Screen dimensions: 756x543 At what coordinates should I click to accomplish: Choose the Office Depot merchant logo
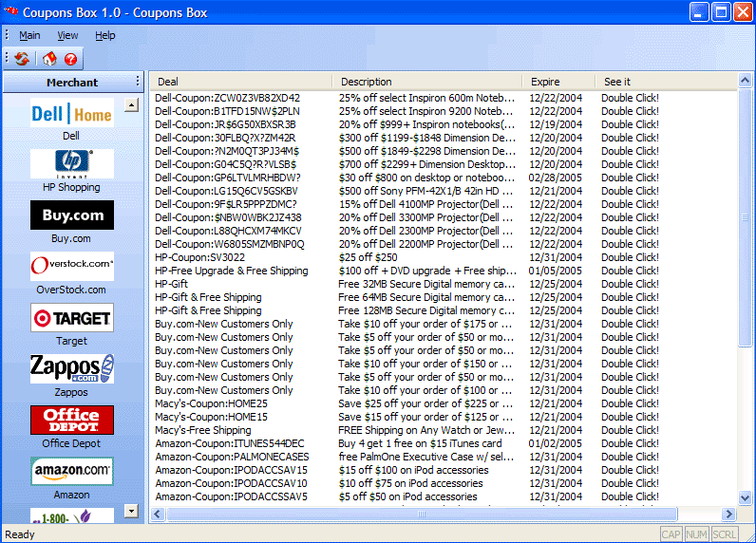coord(71,420)
